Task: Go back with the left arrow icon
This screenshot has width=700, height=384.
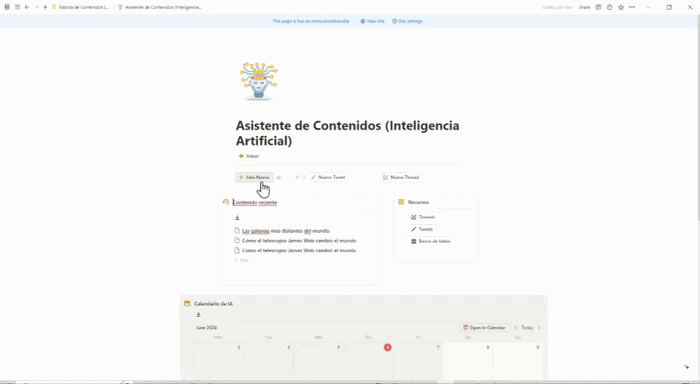Action: (27, 7)
